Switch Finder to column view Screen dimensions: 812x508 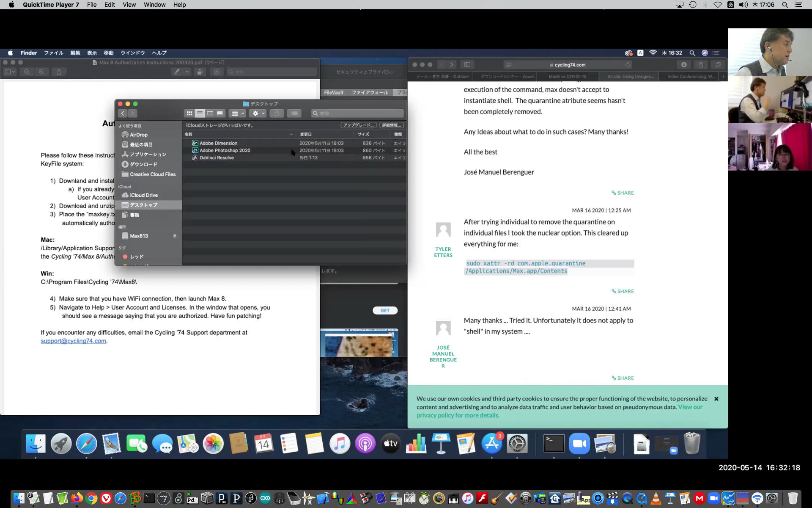(x=210, y=113)
